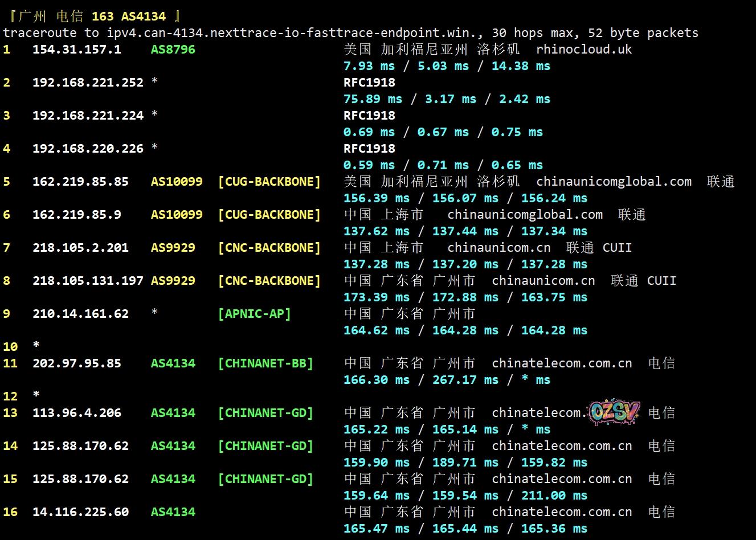
Task: Select IP address 192.168.221.252
Action: (88, 83)
